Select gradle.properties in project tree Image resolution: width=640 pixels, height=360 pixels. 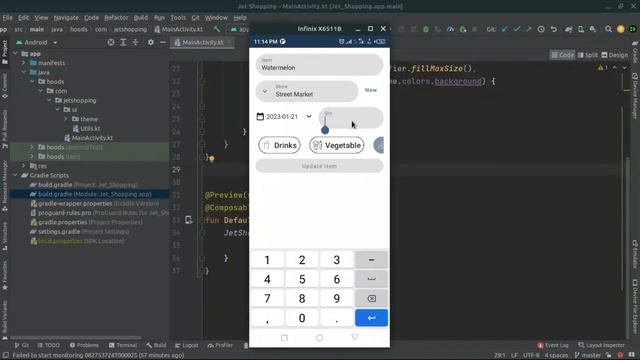click(x=87, y=222)
